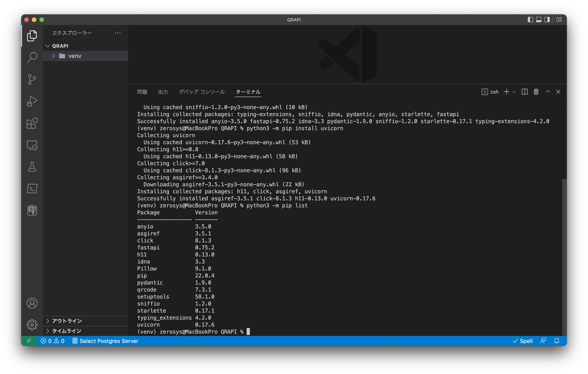The width and height of the screenshot is (588, 374).
Task: Open the Extensions view
Action: click(x=32, y=123)
